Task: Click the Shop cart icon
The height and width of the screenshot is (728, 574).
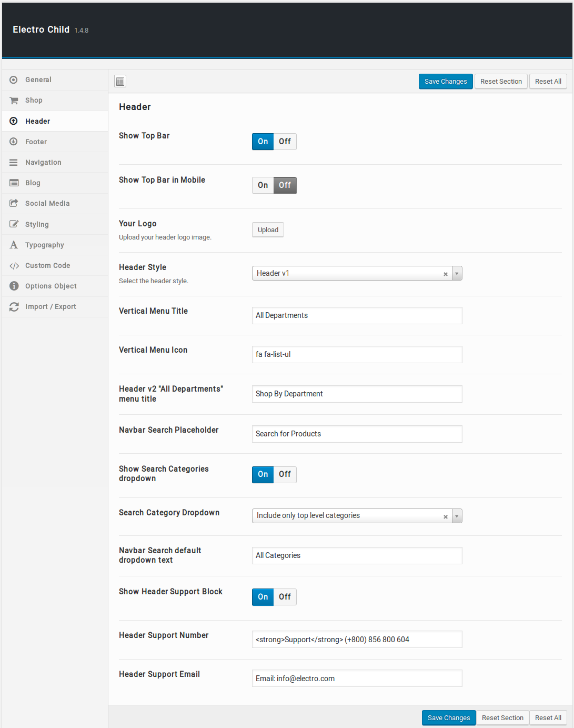Action: [x=14, y=101]
